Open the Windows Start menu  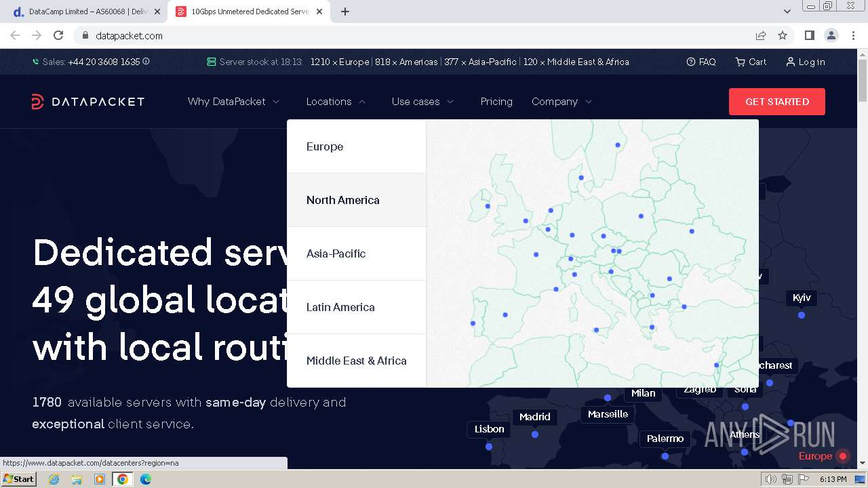[x=19, y=479]
